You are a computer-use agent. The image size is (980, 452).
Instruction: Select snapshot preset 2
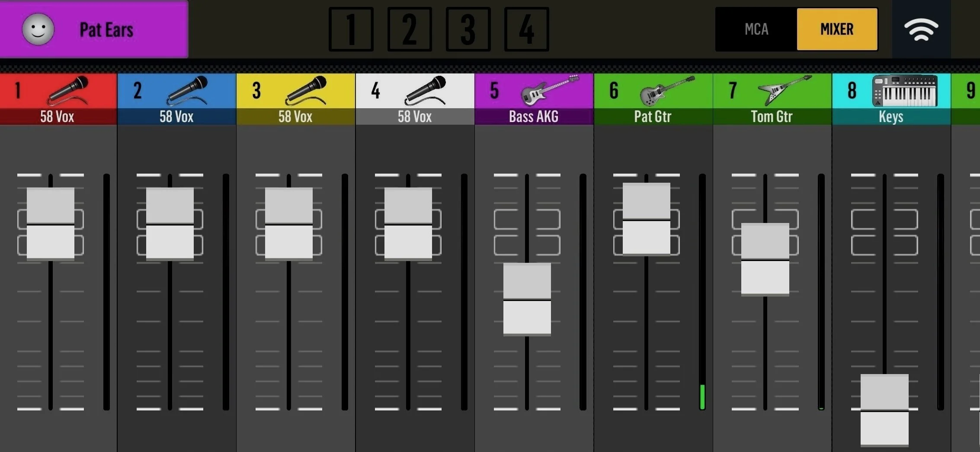click(410, 29)
